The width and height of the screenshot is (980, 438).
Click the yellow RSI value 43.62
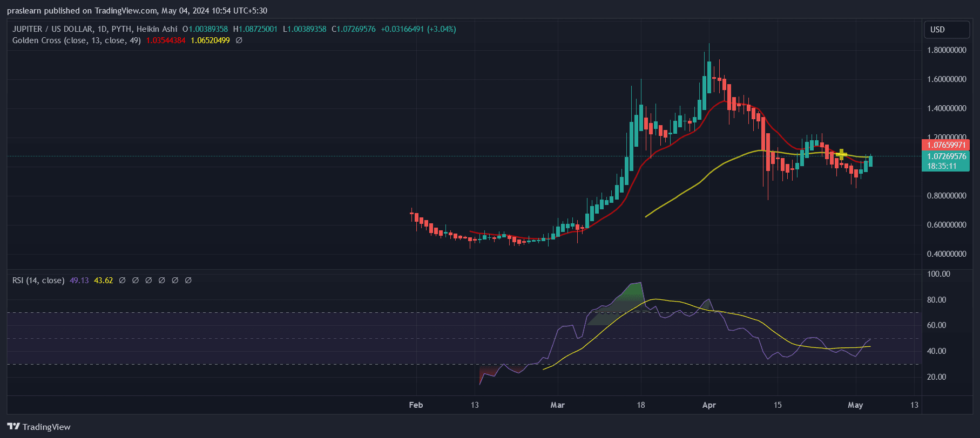tap(104, 280)
